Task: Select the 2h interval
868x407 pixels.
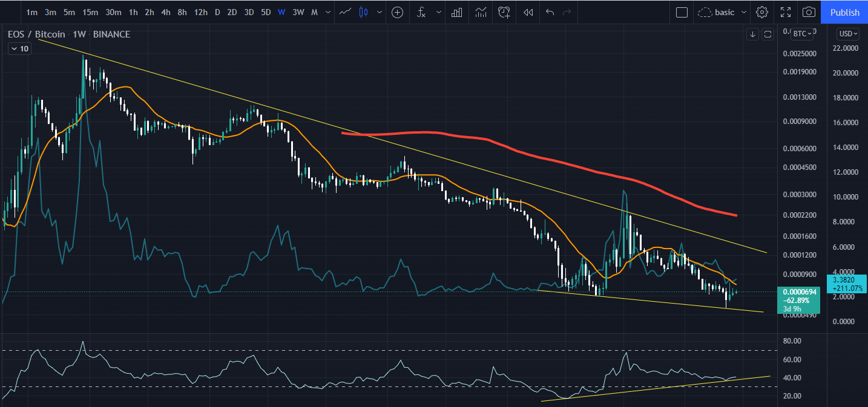Action: point(149,12)
